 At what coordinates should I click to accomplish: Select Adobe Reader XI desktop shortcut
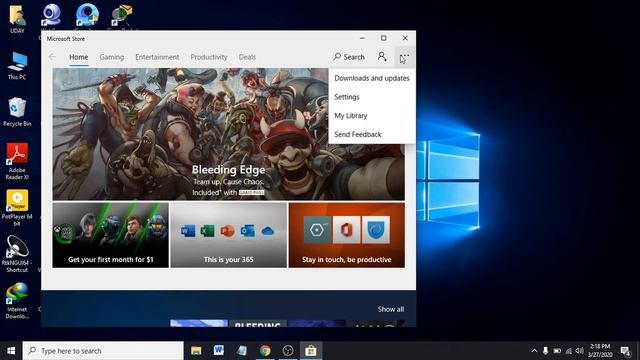click(x=17, y=161)
